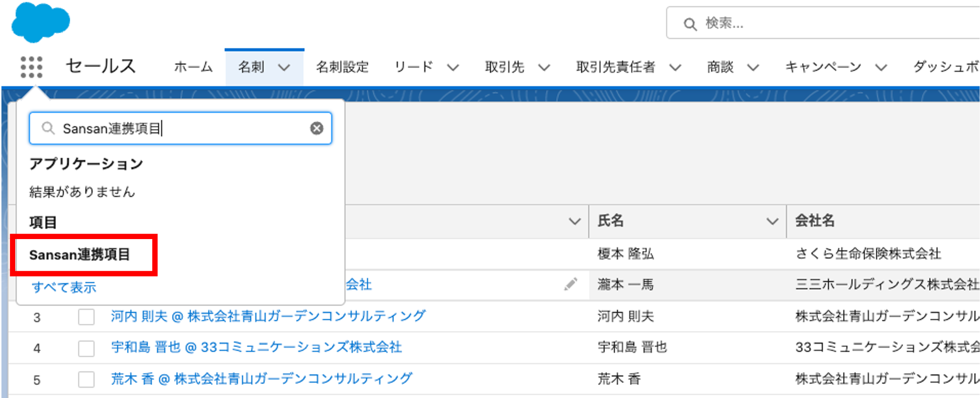
Task: Select checkbox for row 5 荒木 香
Action: click(x=86, y=380)
